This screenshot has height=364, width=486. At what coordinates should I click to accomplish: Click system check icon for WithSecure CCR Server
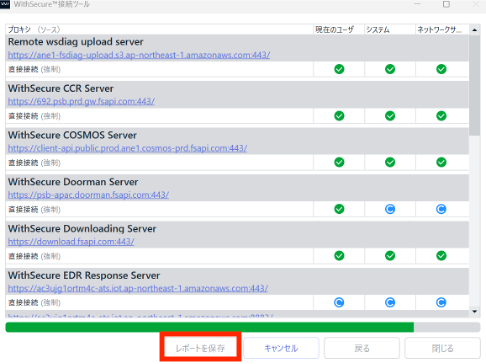(x=390, y=116)
